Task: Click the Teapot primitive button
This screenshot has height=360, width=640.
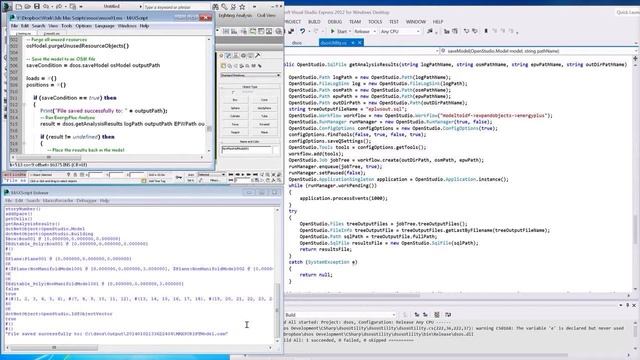Action: (x=235, y=132)
